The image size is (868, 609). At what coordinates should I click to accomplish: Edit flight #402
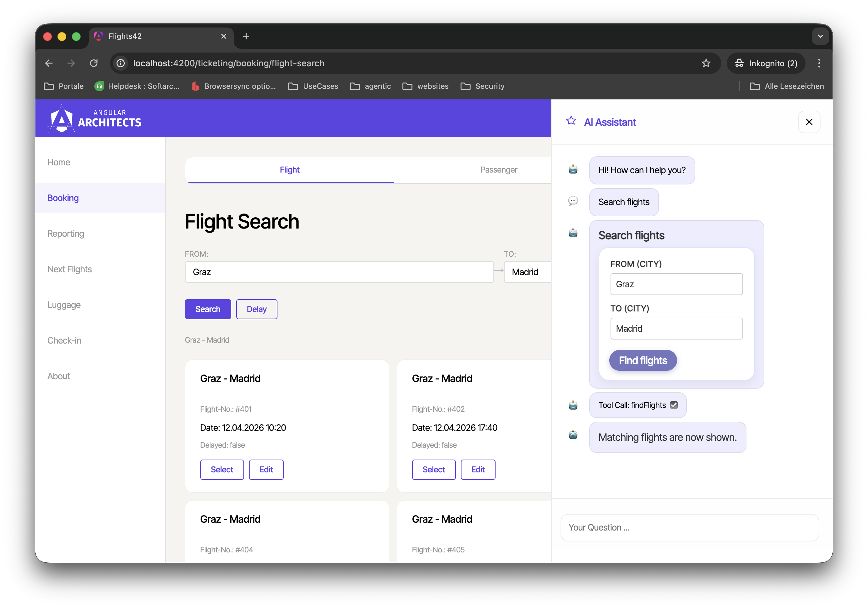pyautogui.click(x=478, y=470)
